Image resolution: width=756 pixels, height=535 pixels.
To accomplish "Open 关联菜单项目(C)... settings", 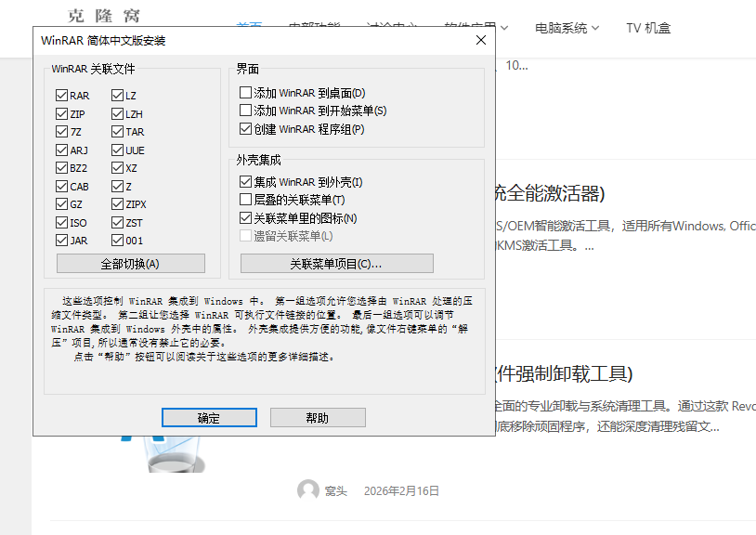I will (336, 264).
